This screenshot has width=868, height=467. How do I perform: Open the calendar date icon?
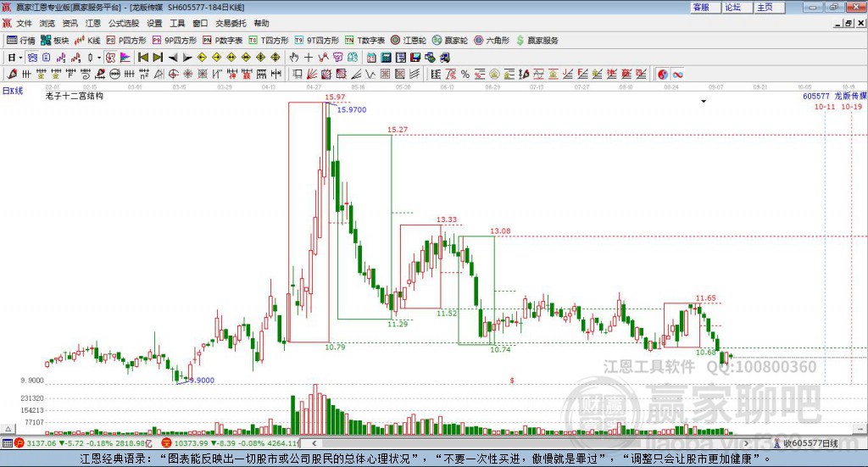pyautogui.click(x=371, y=58)
